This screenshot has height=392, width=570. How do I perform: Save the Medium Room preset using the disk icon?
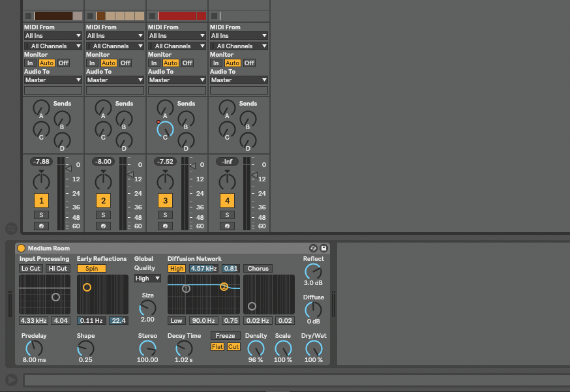[x=323, y=248]
